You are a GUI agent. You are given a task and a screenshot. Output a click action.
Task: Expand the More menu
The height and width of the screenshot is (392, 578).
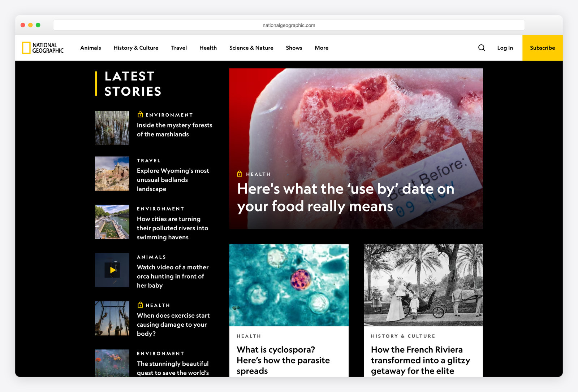[322, 48]
